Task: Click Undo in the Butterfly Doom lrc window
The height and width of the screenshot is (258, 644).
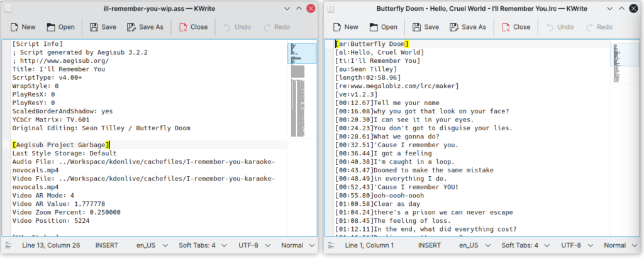Action: click(560, 27)
